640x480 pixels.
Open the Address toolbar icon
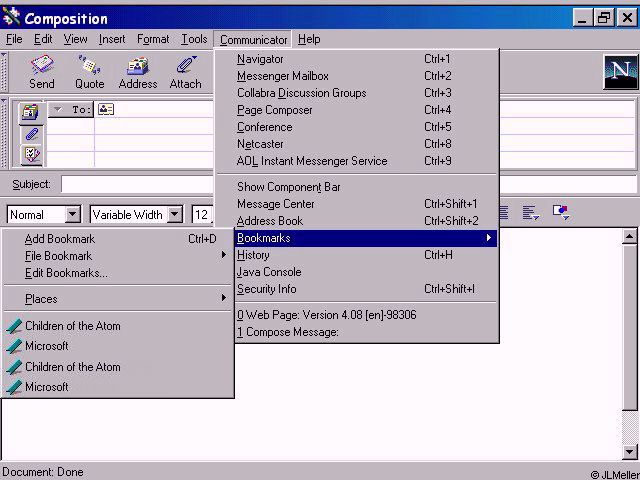[138, 72]
